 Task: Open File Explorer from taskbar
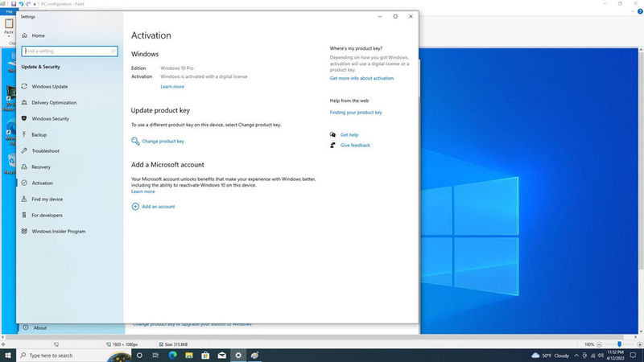click(189, 356)
